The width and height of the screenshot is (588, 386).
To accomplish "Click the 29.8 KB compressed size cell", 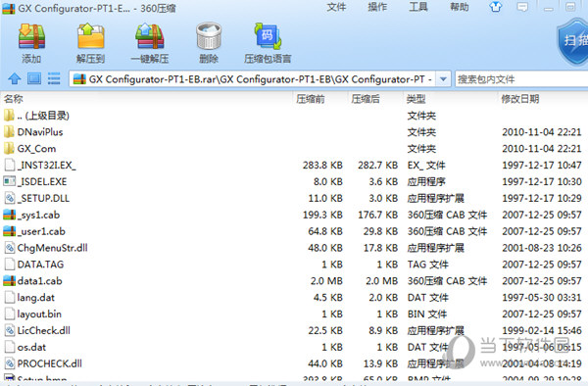I will coord(380,231).
